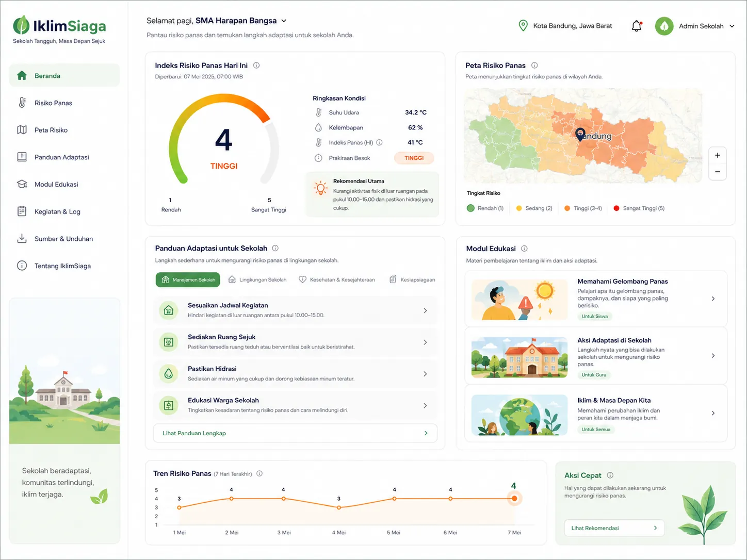Click the Sesuaikan Jadwal Kegiatan icon
This screenshot has width=747, height=560.
[168, 310]
